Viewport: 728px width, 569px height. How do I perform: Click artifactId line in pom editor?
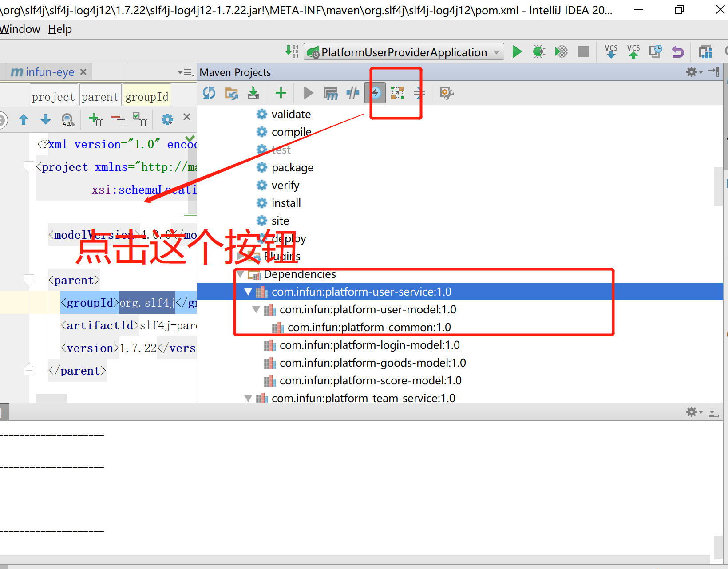pyautogui.click(x=128, y=325)
